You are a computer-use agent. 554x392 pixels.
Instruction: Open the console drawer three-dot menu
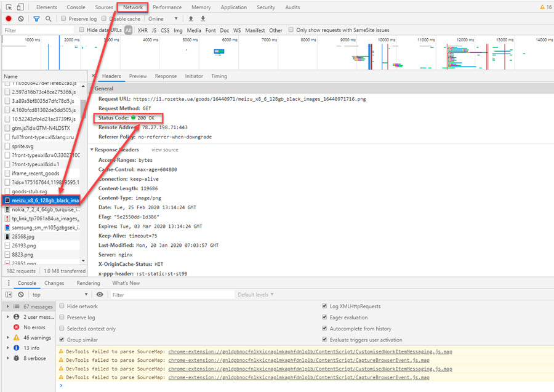coord(9,283)
